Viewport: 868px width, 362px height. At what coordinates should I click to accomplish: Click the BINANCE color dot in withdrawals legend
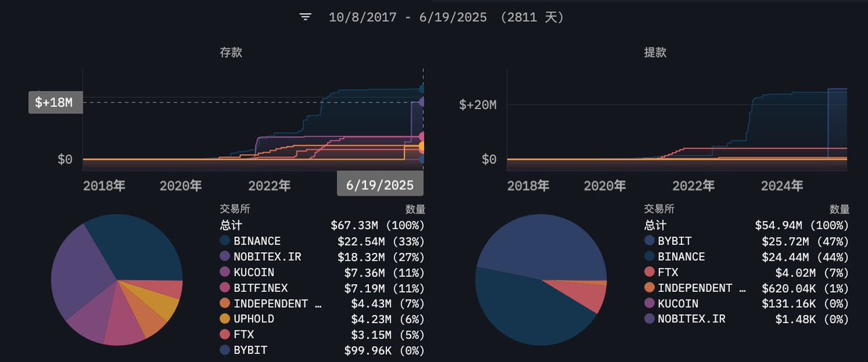(x=650, y=257)
